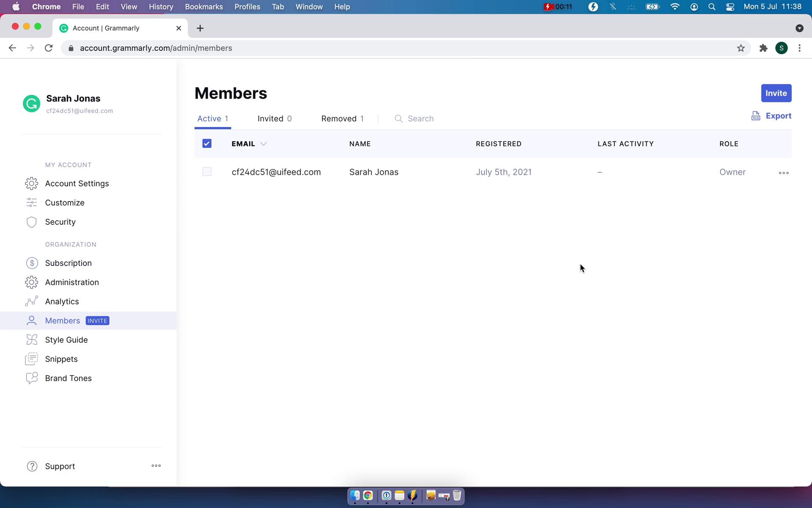Go to Subscription page
This screenshot has width=812, height=508.
point(69,263)
